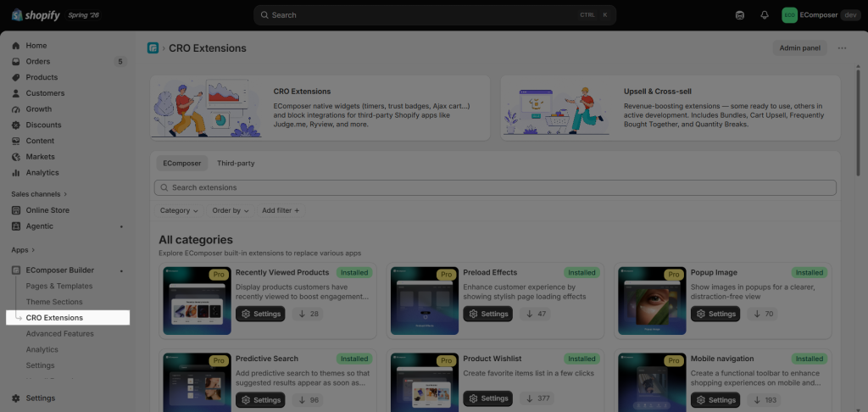Open Settings for Product Wishlist
The height and width of the screenshot is (412, 868).
click(487, 400)
